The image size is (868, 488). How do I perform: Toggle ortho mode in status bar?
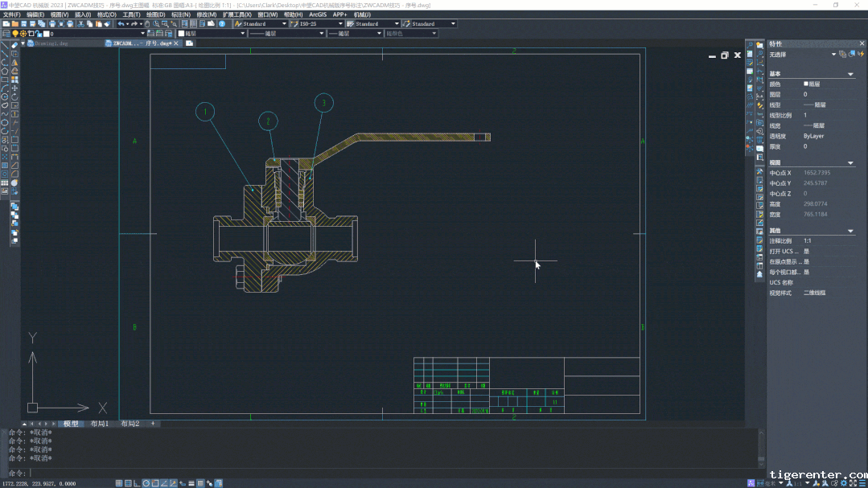137,483
